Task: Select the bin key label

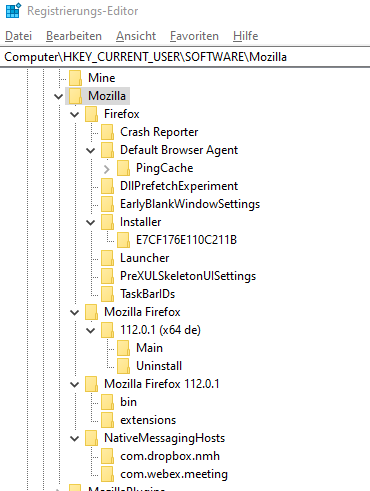Action: [x=129, y=402]
